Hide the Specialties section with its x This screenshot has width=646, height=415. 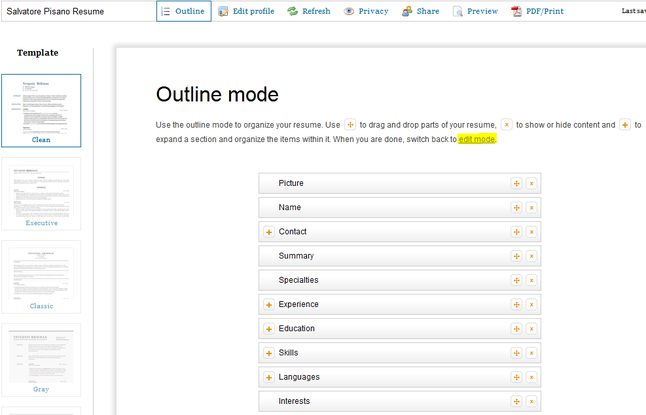tap(531, 280)
